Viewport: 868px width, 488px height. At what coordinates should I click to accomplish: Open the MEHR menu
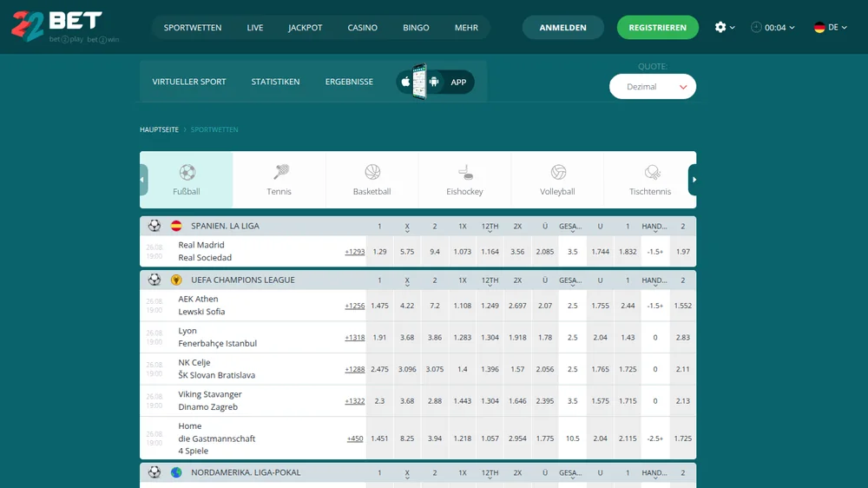(x=466, y=28)
